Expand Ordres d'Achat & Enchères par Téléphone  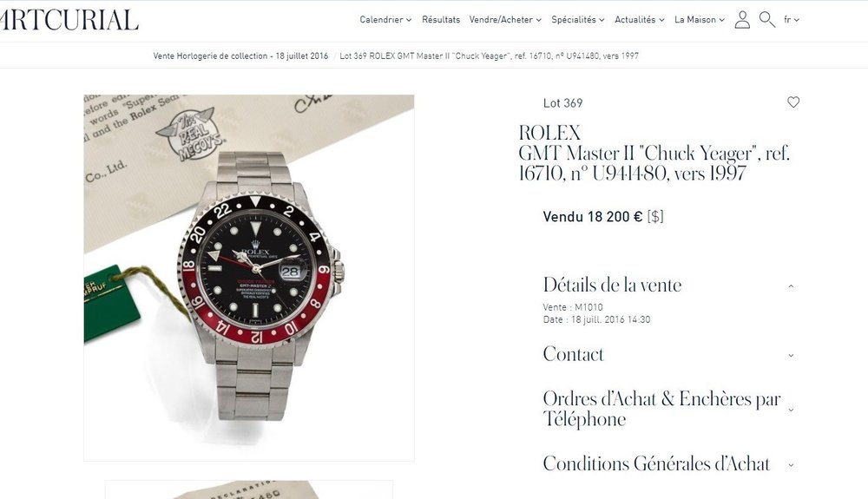pyautogui.click(x=668, y=409)
